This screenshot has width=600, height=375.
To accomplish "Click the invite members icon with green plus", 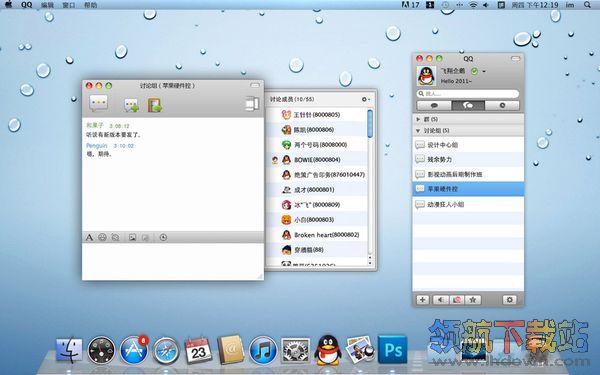I will 131,105.
